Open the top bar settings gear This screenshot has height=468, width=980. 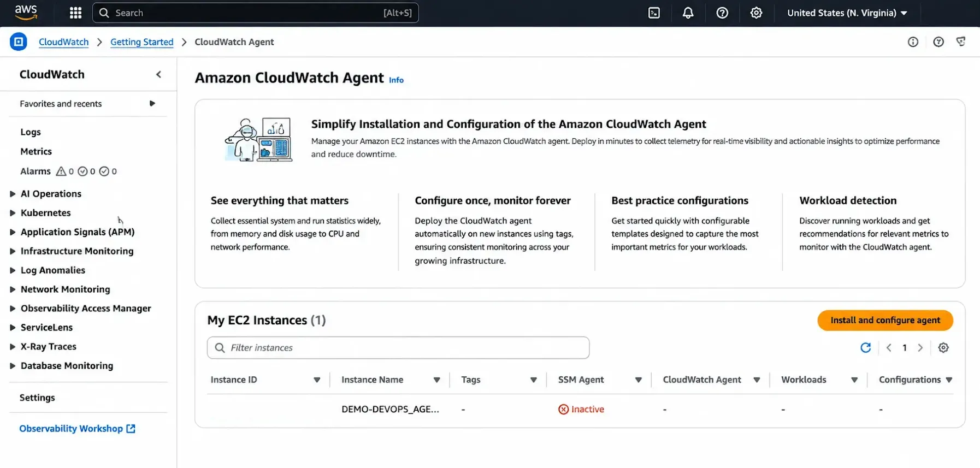(x=756, y=13)
